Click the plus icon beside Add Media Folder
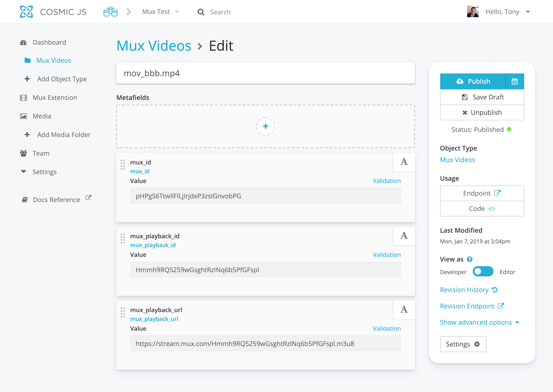This screenshot has height=392, width=553. [x=27, y=134]
